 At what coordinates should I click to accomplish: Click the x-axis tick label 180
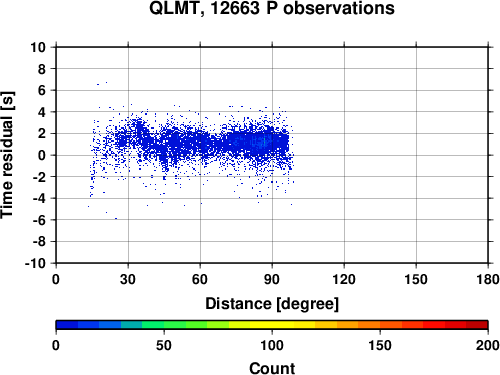tap(487, 279)
